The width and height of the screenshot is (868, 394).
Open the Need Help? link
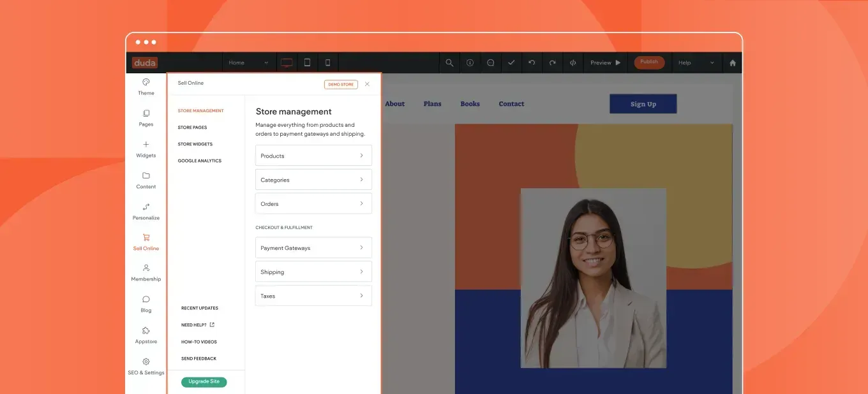tap(197, 325)
